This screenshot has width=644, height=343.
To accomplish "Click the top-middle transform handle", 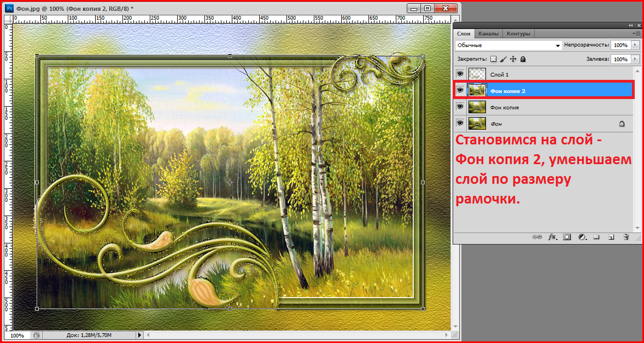I will (230, 55).
